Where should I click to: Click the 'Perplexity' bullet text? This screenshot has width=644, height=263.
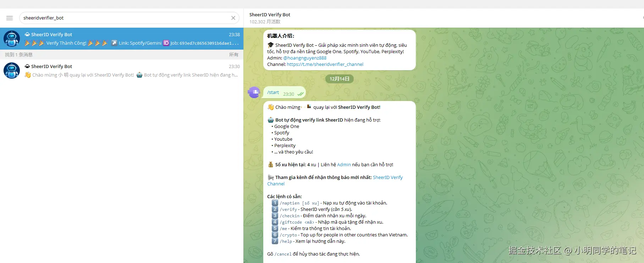(285, 145)
